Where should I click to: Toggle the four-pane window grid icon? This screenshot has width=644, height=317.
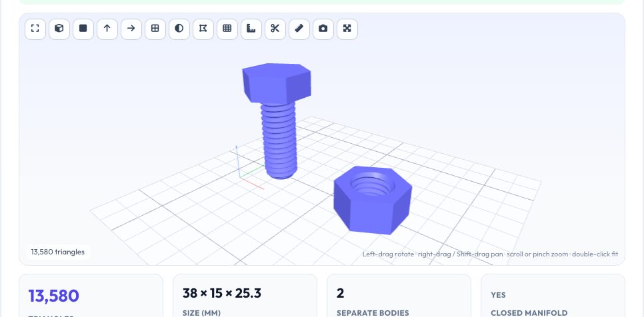[x=155, y=29]
